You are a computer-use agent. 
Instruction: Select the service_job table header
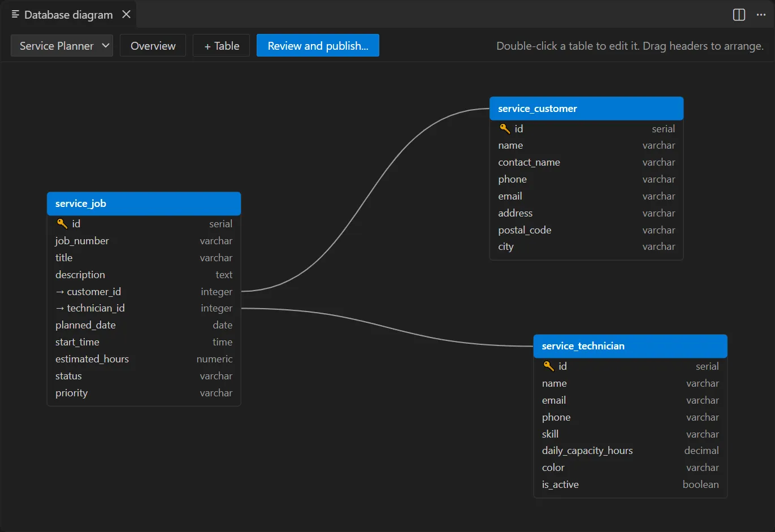pos(144,204)
